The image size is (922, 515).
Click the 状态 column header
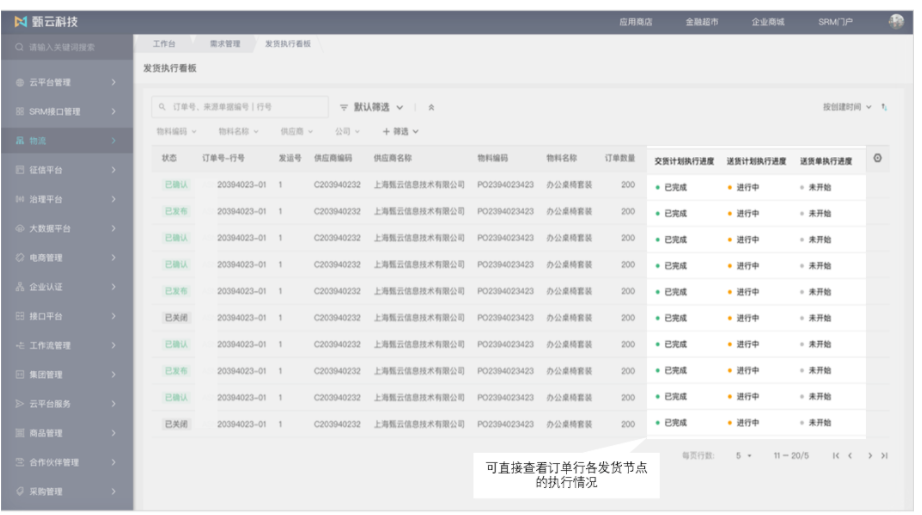point(169,158)
